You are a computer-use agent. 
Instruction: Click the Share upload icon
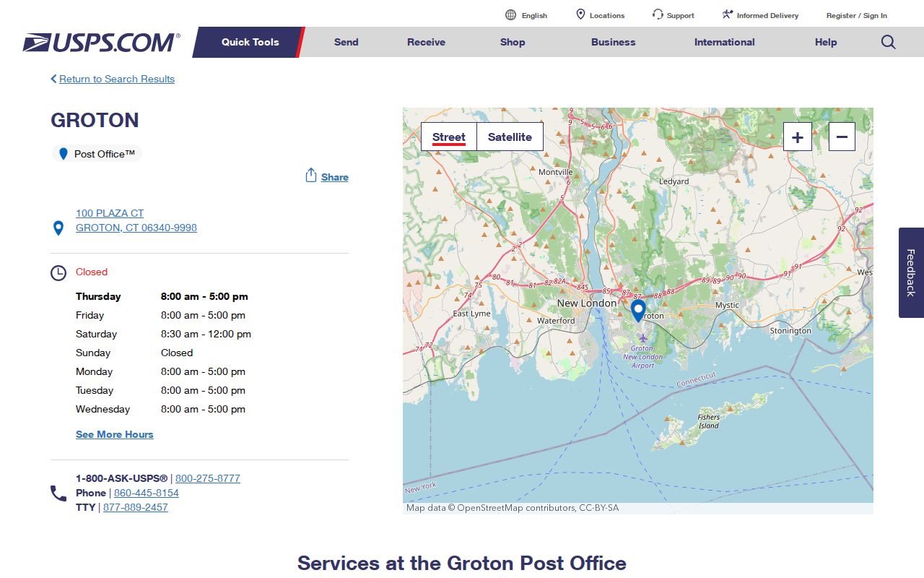coord(311,176)
